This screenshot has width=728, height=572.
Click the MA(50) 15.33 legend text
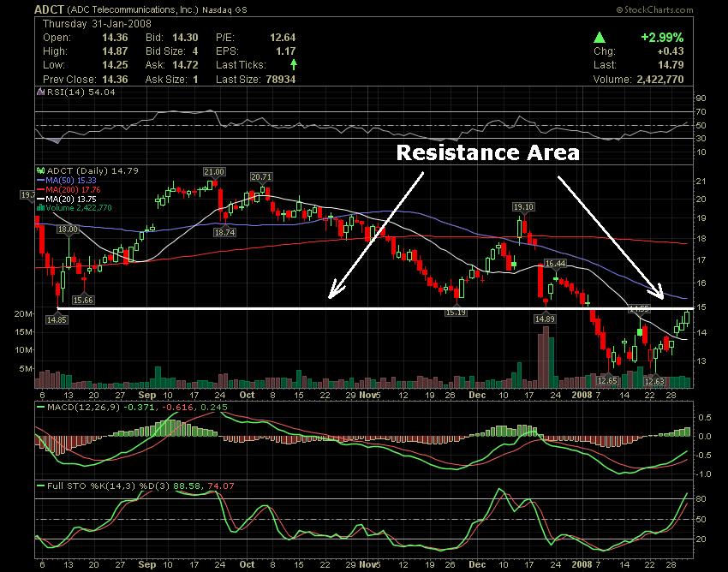pyautogui.click(x=70, y=180)
